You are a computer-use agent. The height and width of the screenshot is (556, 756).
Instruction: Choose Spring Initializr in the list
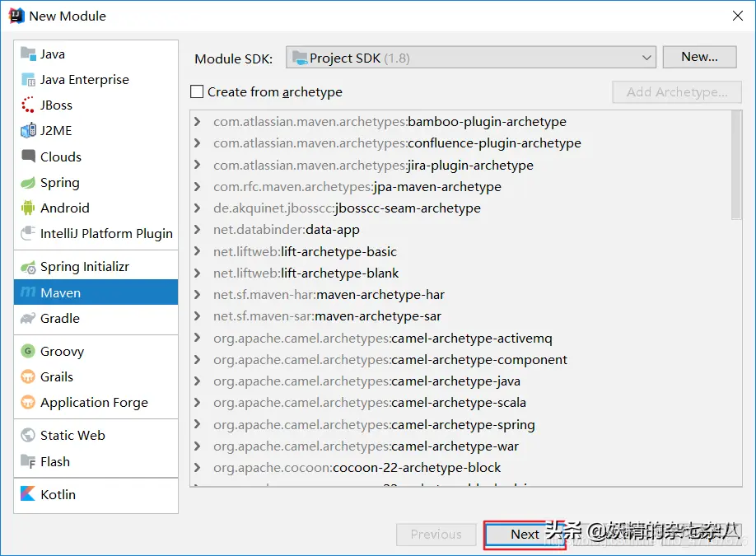pos(96,267)
